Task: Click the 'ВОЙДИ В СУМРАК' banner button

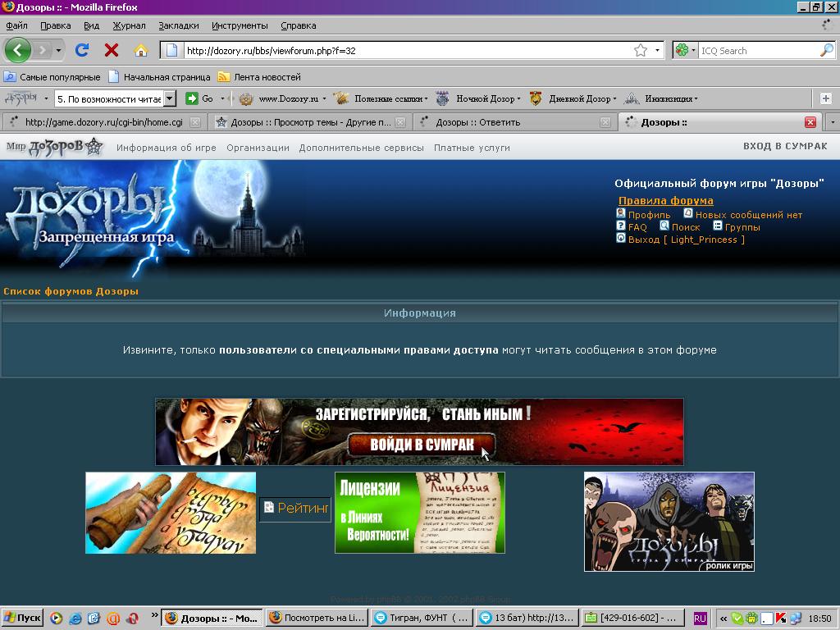Action: pos(422,444)
